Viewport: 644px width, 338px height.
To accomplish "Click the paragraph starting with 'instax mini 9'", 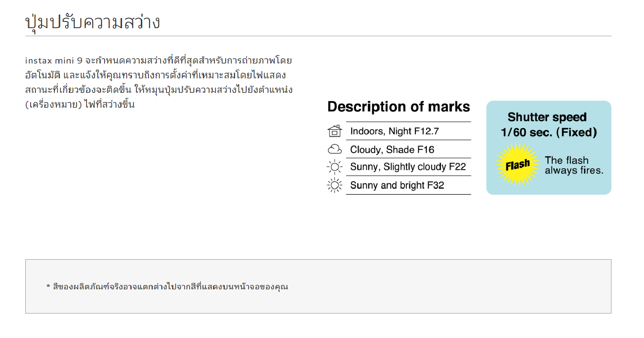I will click(159, 82).
